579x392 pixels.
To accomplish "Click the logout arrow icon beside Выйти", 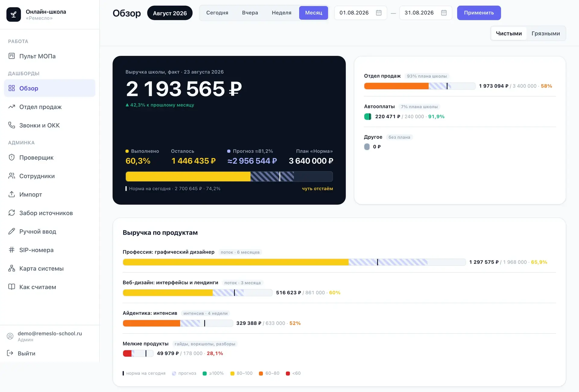I will click(x=10, y=353).
